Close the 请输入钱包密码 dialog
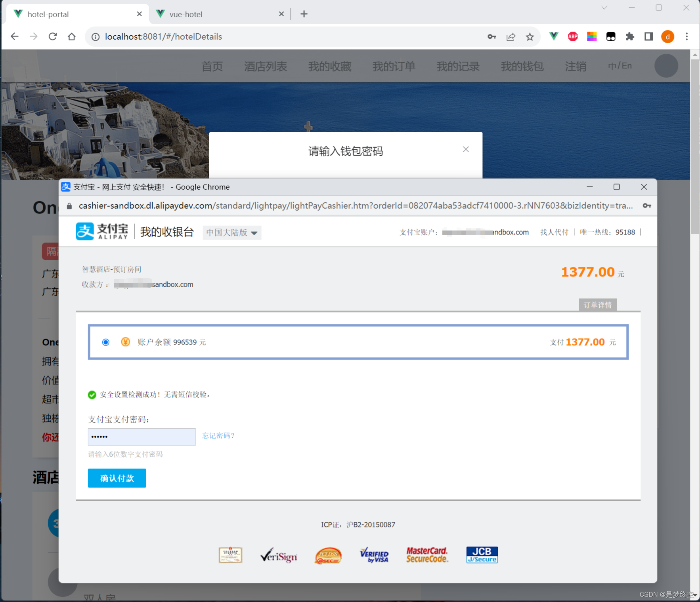 (466, 149)
